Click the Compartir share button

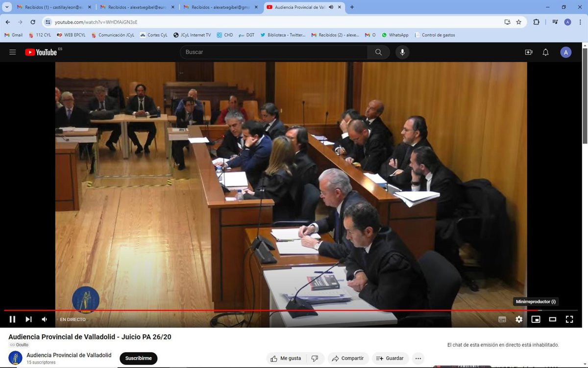348,358
